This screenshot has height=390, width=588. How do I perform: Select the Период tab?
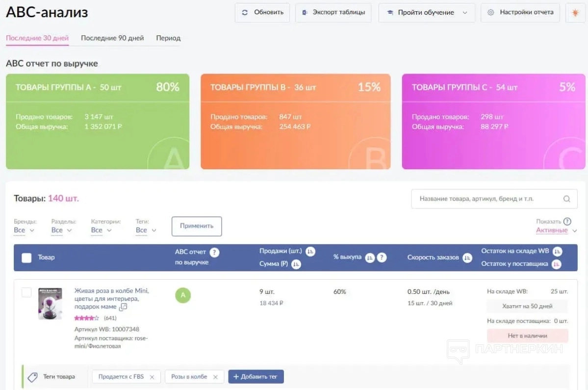click(x=168, y=38)
